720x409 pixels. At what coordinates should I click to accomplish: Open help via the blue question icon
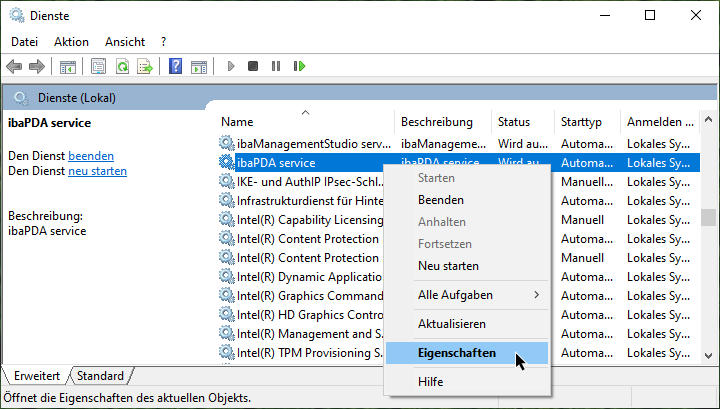coord(175,67)
